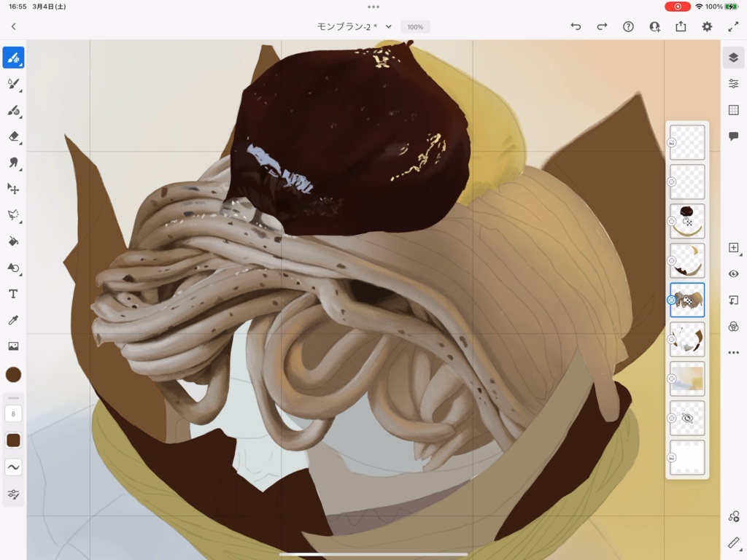Expand the document name dropdown chevron

(x=389, y=27)
